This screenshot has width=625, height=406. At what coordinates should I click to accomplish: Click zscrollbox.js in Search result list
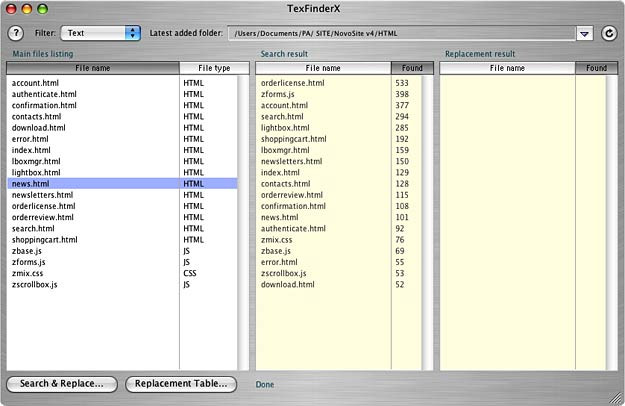[x=283, y=273]
